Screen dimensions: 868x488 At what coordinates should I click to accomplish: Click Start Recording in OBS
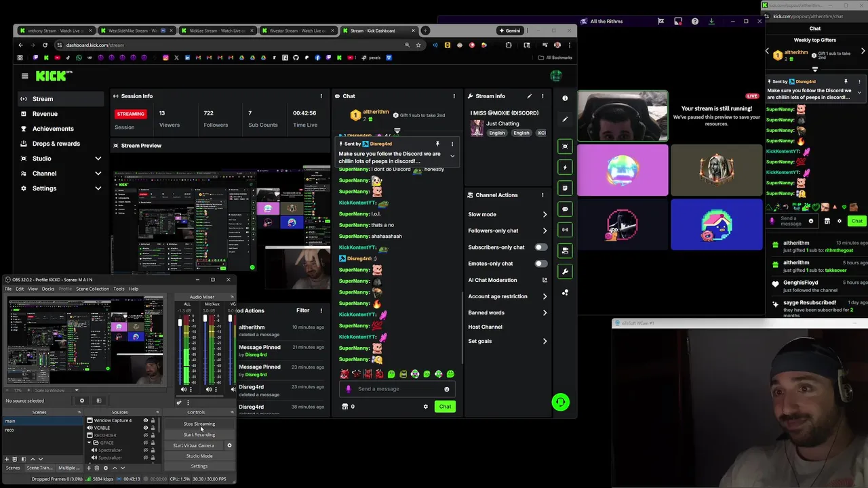click(199, 434)
